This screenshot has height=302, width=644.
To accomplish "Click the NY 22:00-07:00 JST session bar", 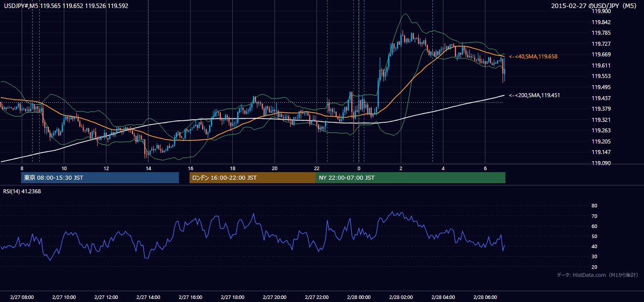I will [411, 178].
